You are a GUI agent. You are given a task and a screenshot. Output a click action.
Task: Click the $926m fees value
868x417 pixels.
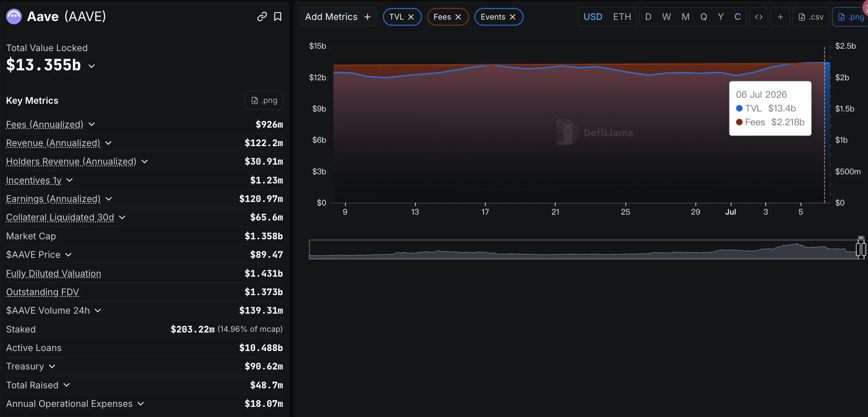coord(269,125)
